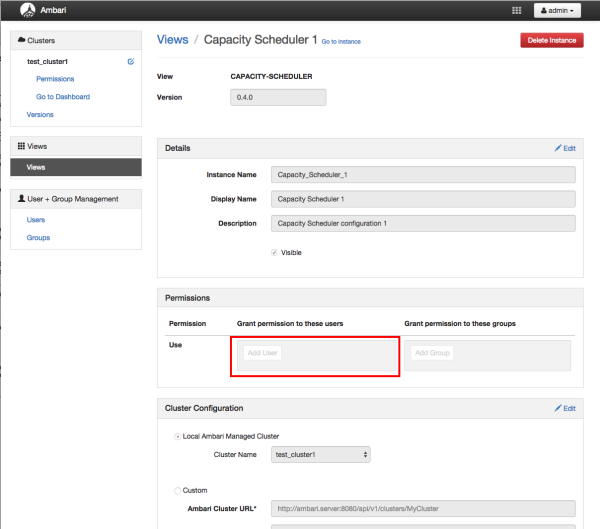Click the Ambari logo icon
This screenshot has width=600, height=529.
pos(28,10)
